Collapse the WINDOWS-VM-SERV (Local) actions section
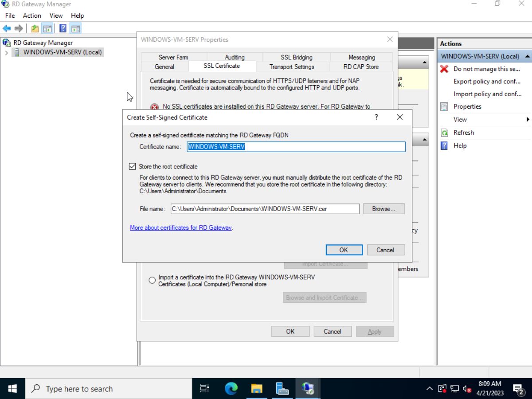532x399 pixels. point(527,56)
